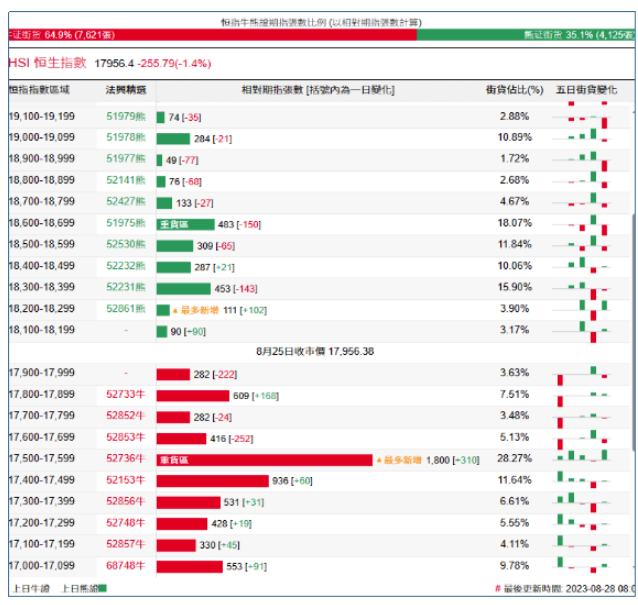Click bear certificate code 52530熊
This screenshot has width=638, height=605.
pyautogui.click(x=125, y=244)
